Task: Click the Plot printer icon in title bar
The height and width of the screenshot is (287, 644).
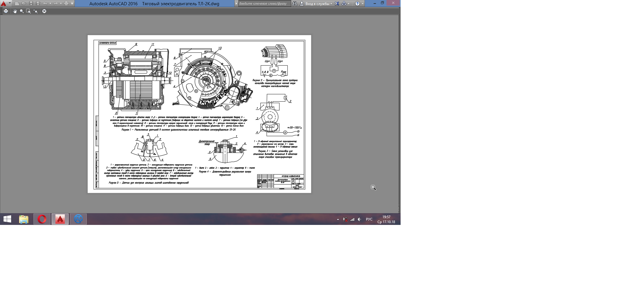Action: click(66, 4)
